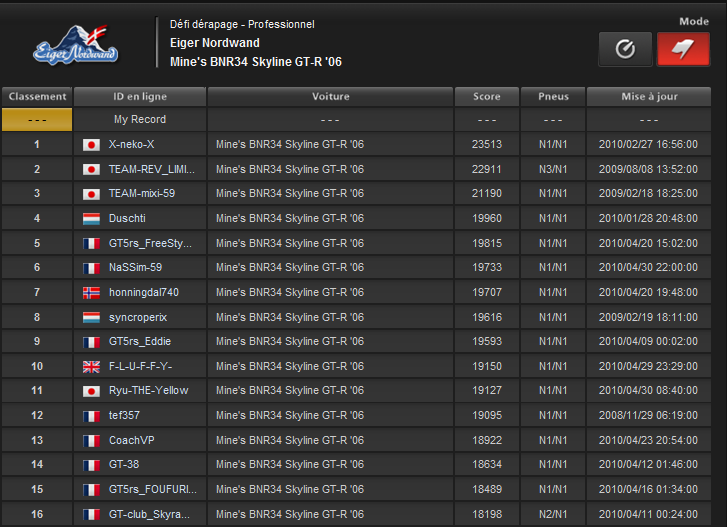Viewport: 727px width, 527px height.
Task: Click Luxembourg flag beside Duschti
Action: [x=91, y=219]
